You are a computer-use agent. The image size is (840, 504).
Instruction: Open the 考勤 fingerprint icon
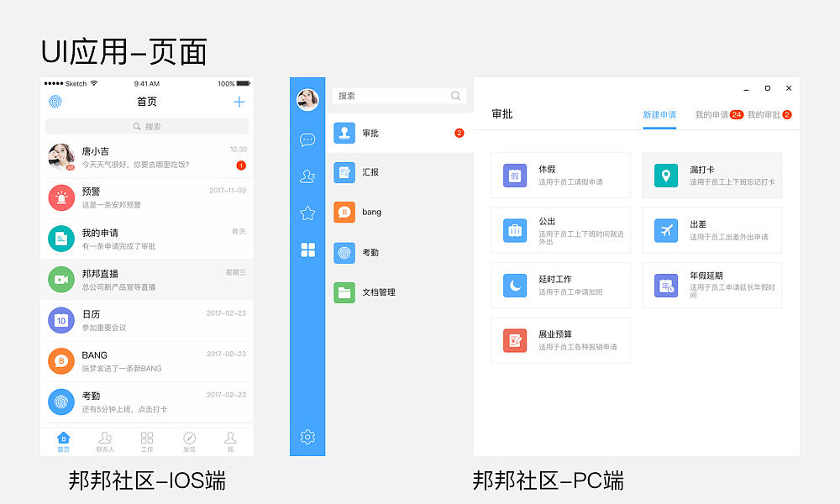[x=344, y=252]
